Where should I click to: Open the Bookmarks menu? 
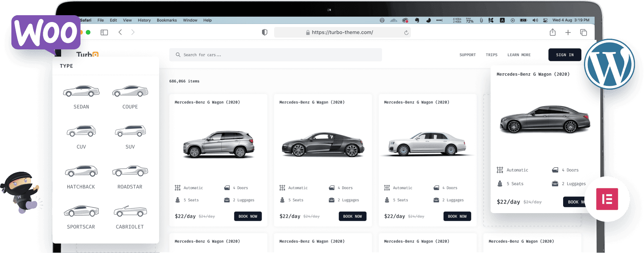[167, 20]
